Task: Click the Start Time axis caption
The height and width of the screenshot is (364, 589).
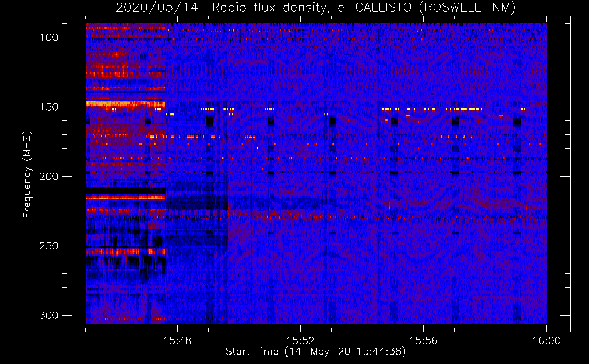Action: click(x=316, y=352)
